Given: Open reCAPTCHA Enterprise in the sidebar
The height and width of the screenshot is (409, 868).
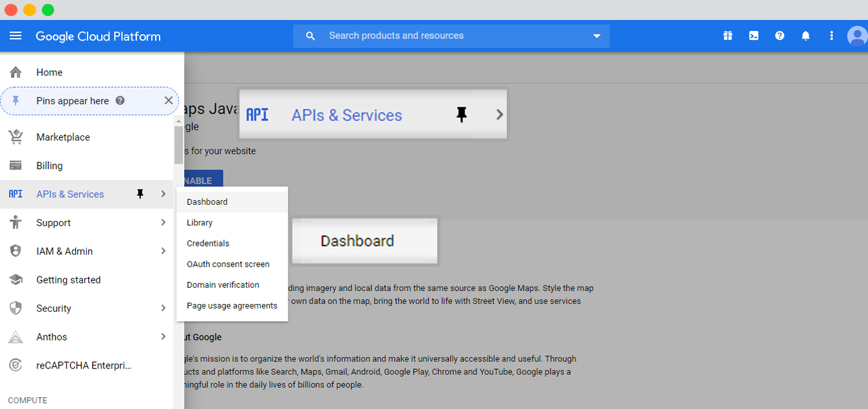Looking at the screenshot, I should (x=84, y=365).
